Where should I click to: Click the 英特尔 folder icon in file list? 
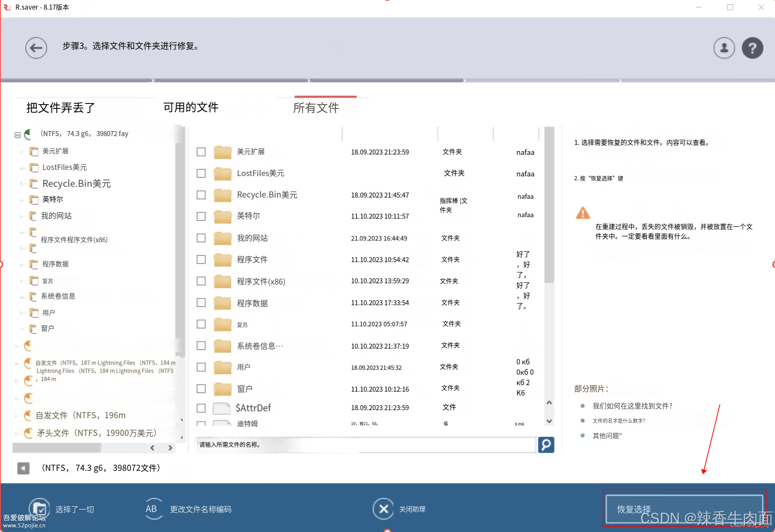pyautogui.click(x=223, y=216)
